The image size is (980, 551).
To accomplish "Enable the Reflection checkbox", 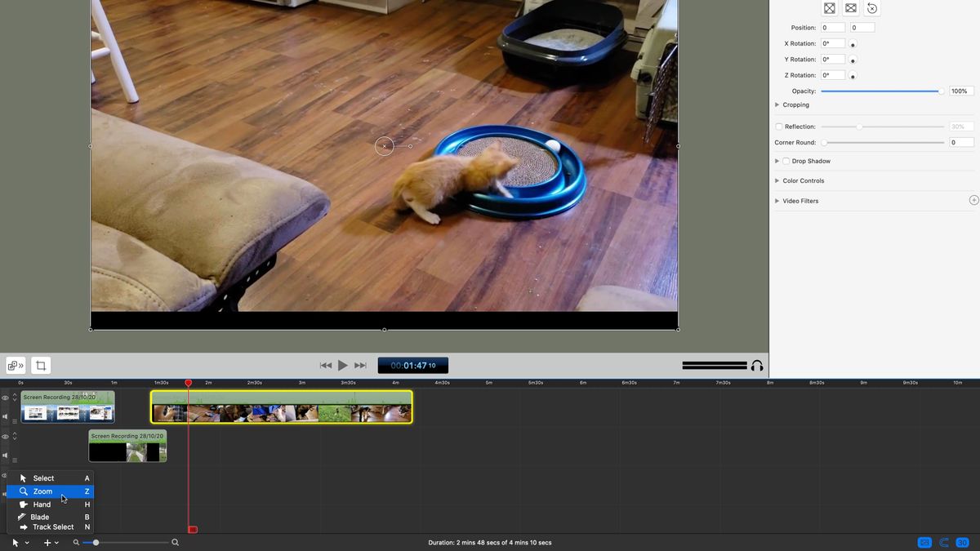I will click(x=778, y=127).
